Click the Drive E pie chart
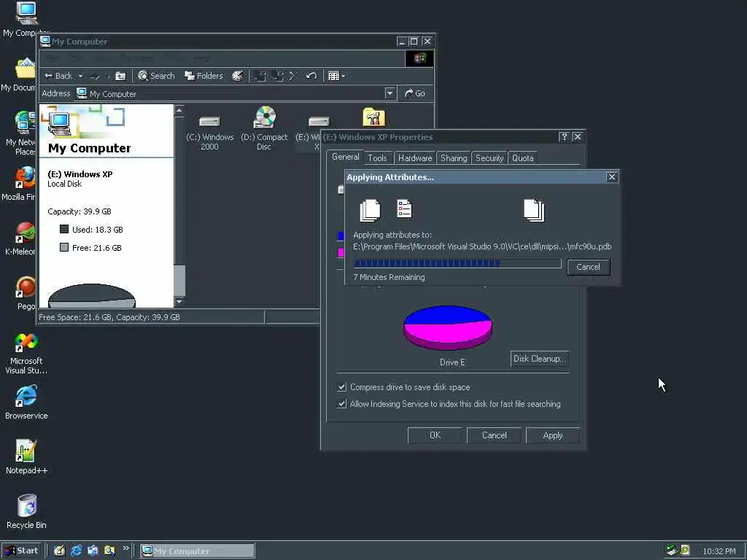This screenshot has height=560, width=747. pos(448,327)
